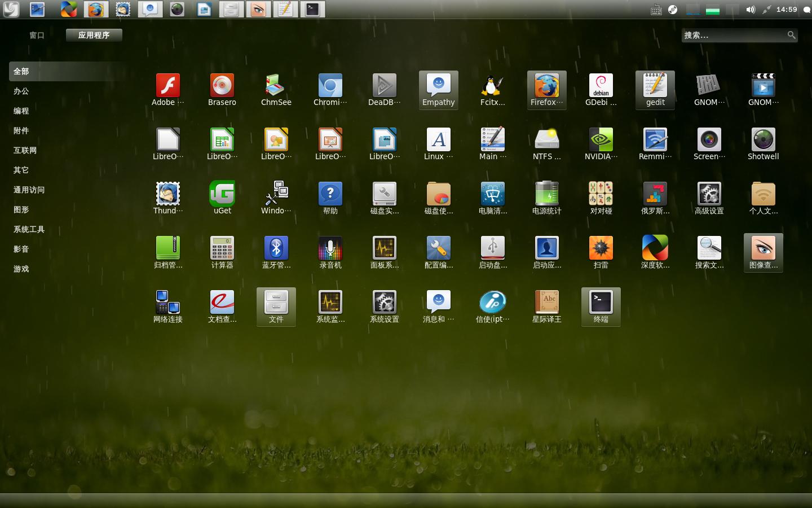The height and width of the screenshot is (508, 812).
Task: Launch 电源统计 power statistics
Action: (x=547, y=198)
